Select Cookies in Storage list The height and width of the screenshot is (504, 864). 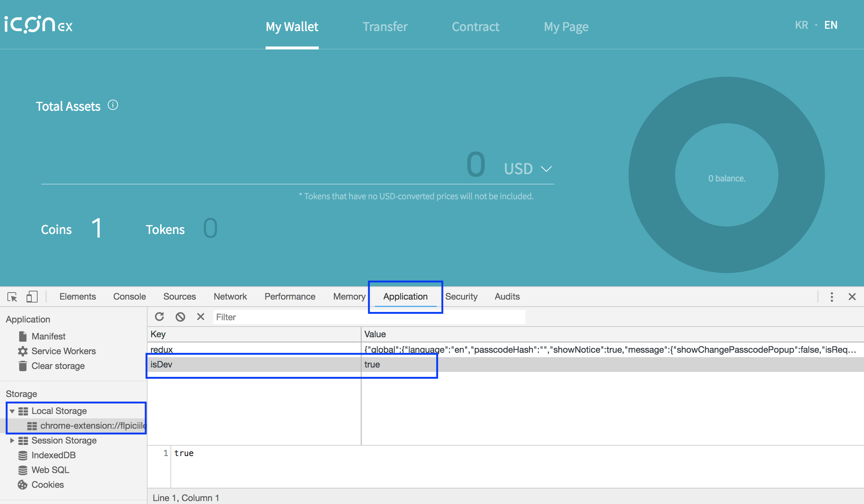point(48,484)
